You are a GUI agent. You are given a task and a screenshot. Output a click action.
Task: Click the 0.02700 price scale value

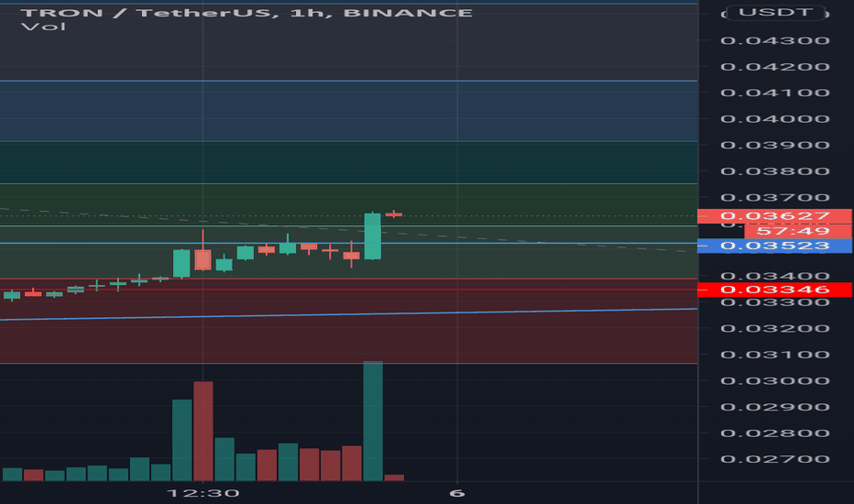775,459
